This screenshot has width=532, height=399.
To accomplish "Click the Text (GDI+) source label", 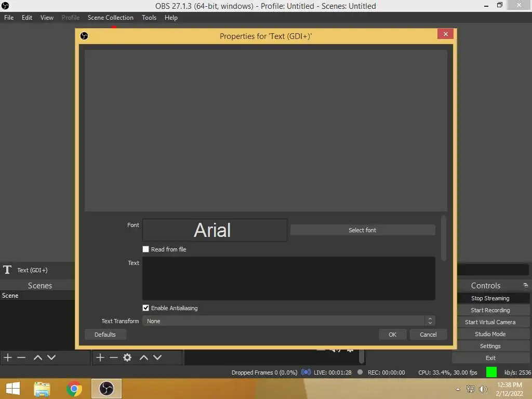I will [33, 270].
